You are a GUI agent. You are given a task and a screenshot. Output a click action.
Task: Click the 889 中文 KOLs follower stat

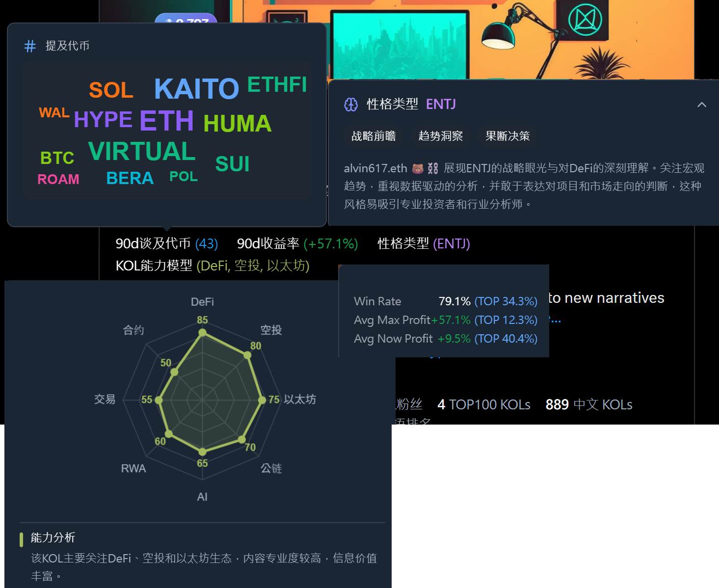[589, 405]
